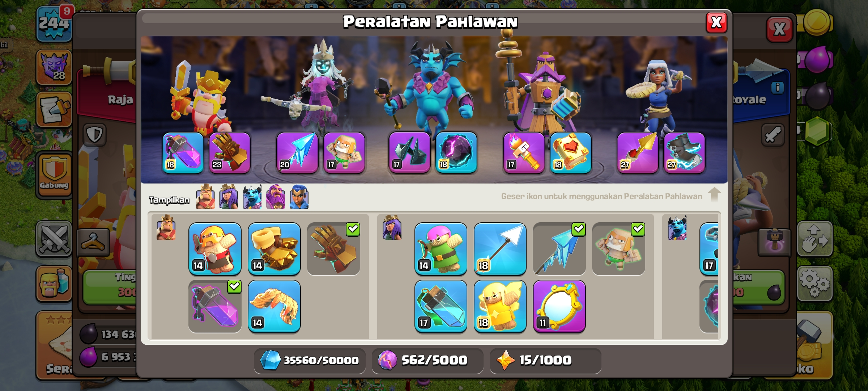868x391 pixels.
Task: Pick the level 14 Archer Puppet
Action: (x=441, y=249)
